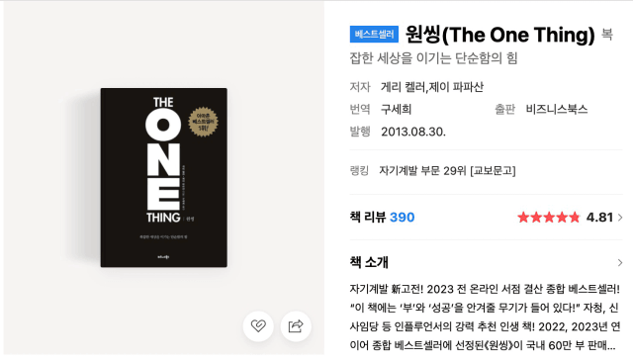
Task: Click the 책 리뷰 heading
Action: pos(368,217)
